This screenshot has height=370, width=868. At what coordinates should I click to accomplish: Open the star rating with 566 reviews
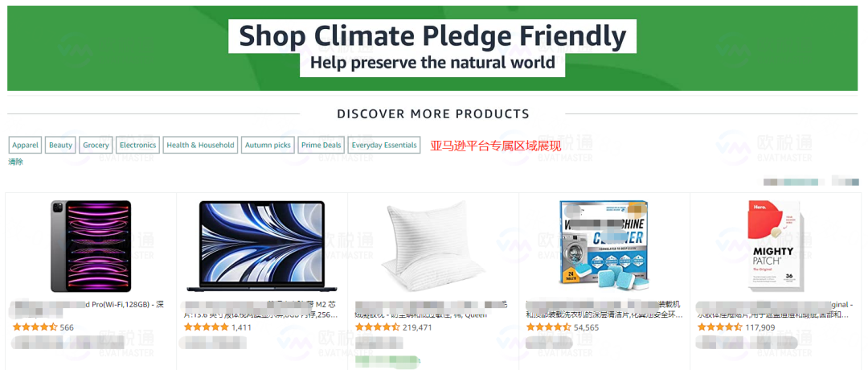35,327
